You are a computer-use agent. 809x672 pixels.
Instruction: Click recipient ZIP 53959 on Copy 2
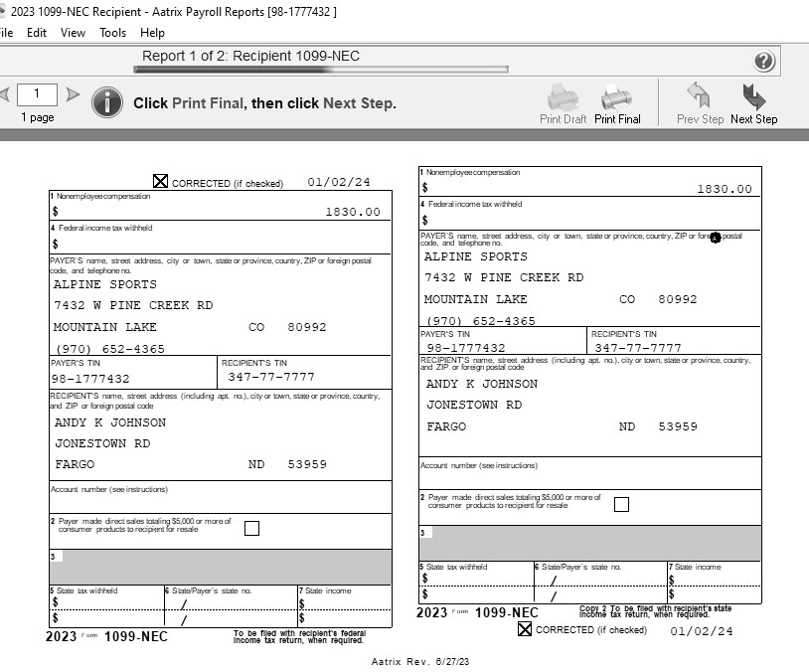click(678, 426)
